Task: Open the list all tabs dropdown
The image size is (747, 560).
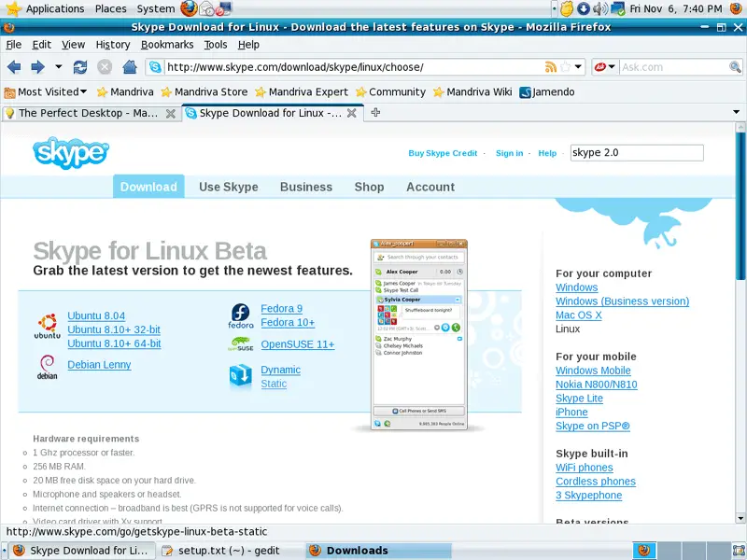Action: click(736, 112)
